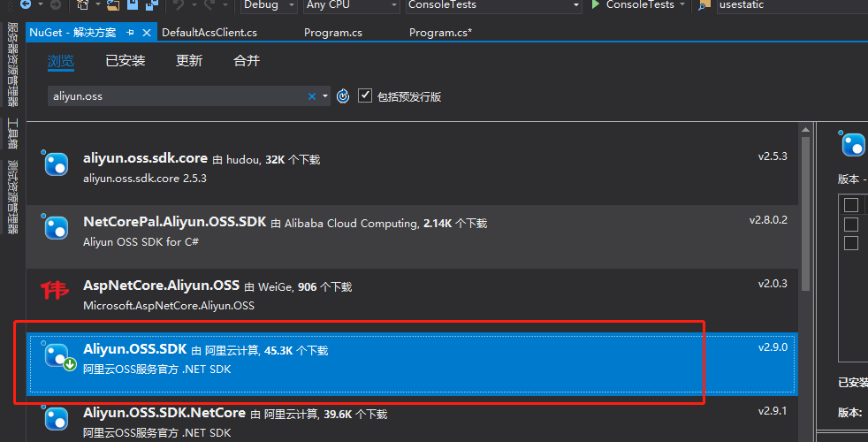This screenshot has height=442, width=868.
Task: Click the v2.0.3 version label
Action: click(x=773, y=284)
